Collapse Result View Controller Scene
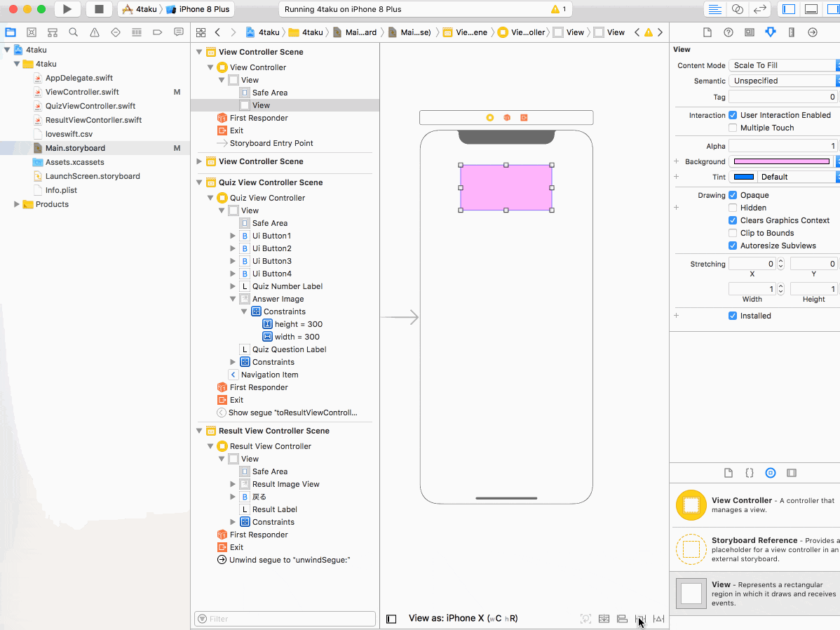The image size is (840, 630). (x=199, y=431)
